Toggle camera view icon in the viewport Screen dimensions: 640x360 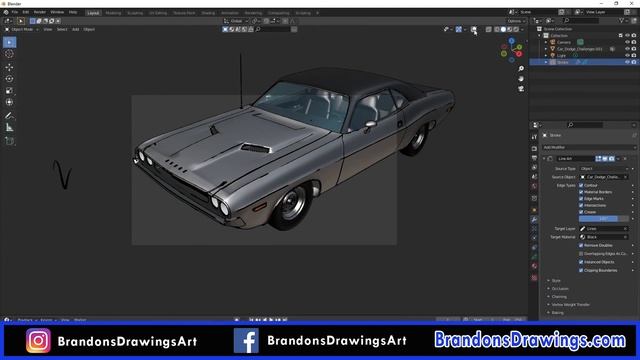(x=521, y=89)
